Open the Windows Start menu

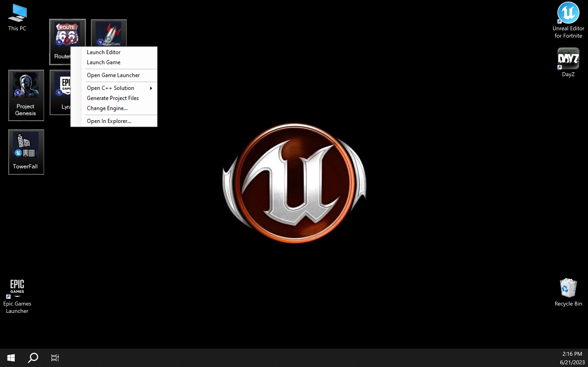tap(11, 358)
